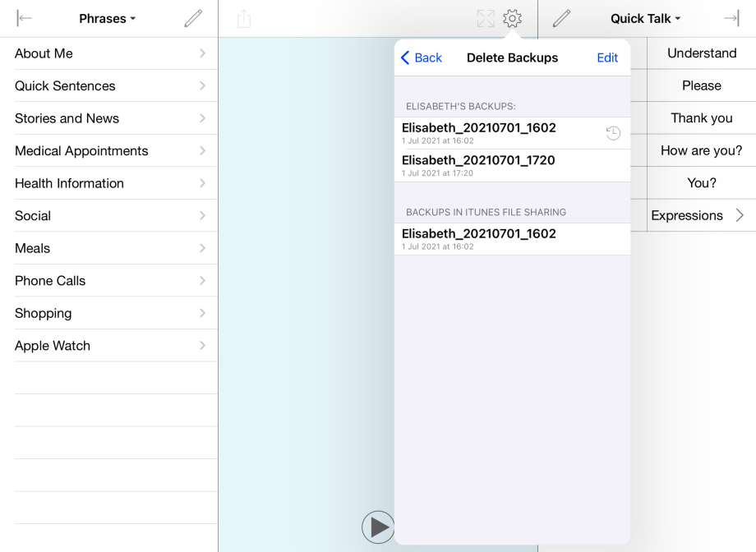Tap the share icon in toolbar
Viewport: 756px width, 552px height.
point(244,19)
